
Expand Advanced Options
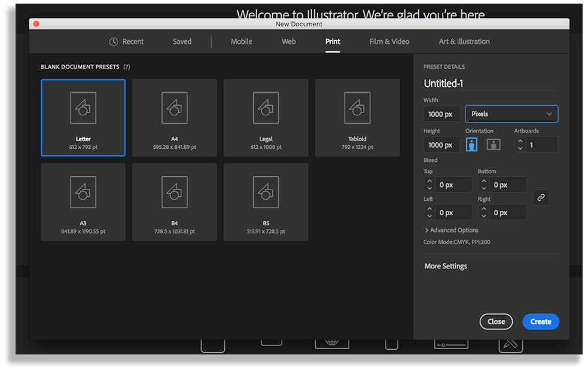click(x=452, y=230)
